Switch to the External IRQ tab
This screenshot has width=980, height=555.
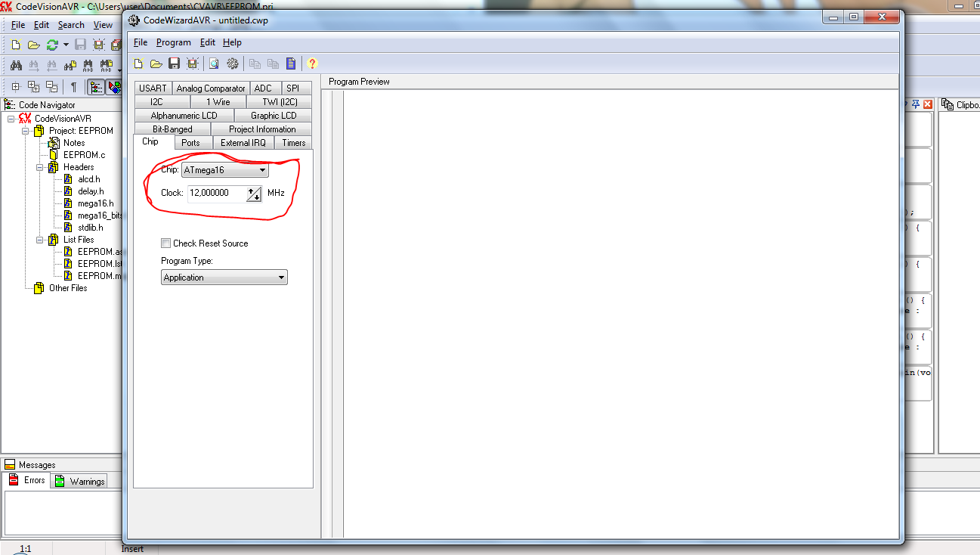tap(243, 143)
